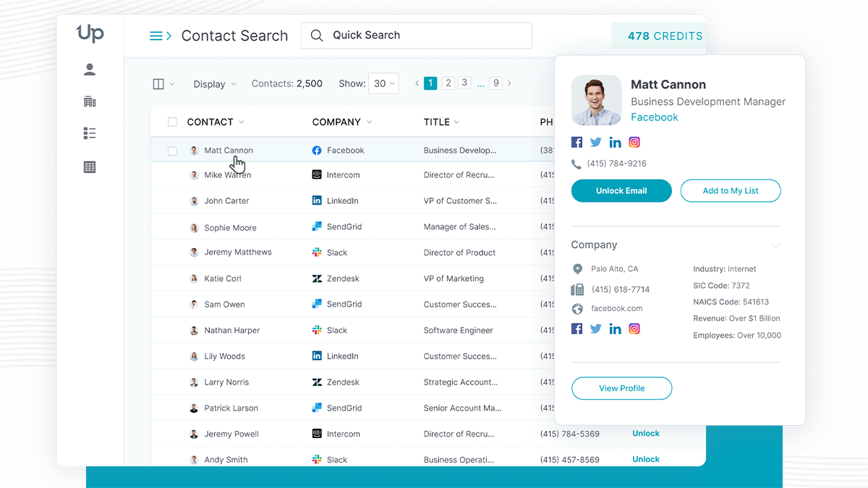868x488 pixels.
Task: Go to the next page arrow
Action: (x=509, y=84)
